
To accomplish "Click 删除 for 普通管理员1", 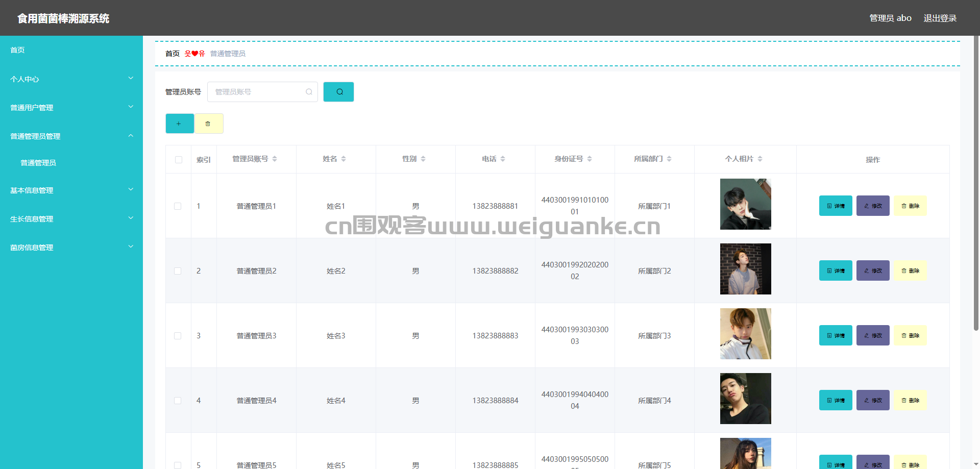I will coord(910,206).
